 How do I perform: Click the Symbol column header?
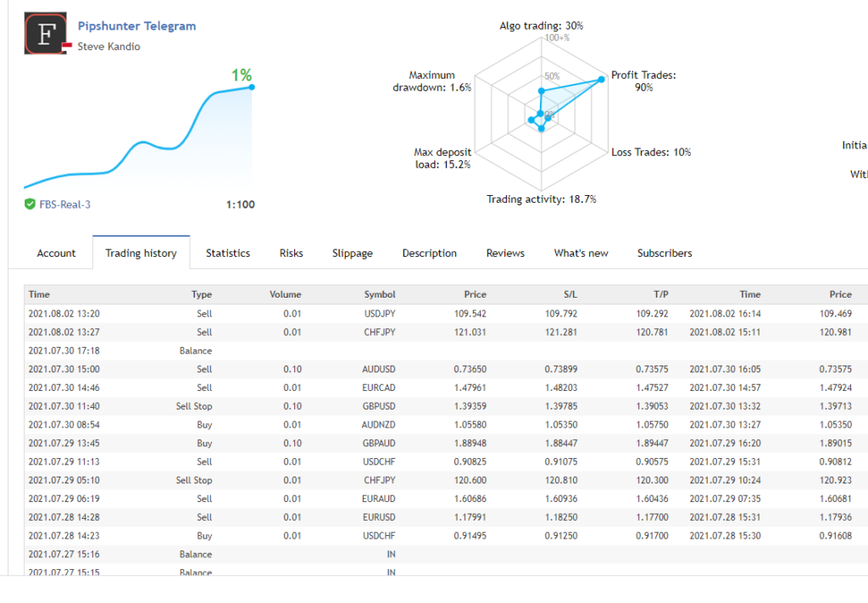[380, 294]
